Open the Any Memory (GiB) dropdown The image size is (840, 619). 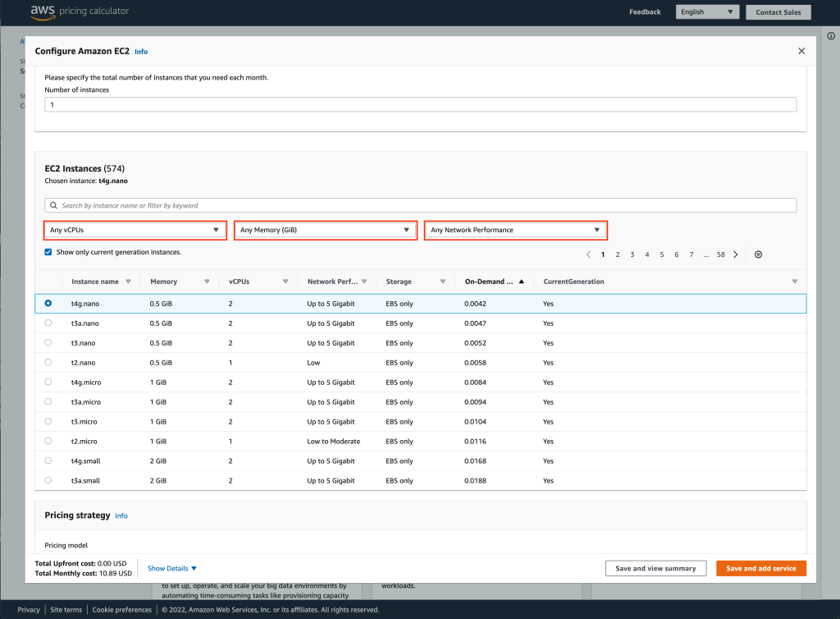[x=325, y=230]
